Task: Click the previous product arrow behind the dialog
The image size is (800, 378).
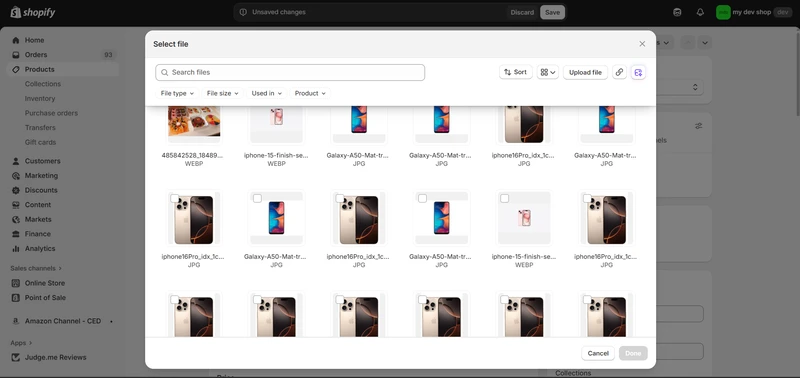Action: point(687,43)
